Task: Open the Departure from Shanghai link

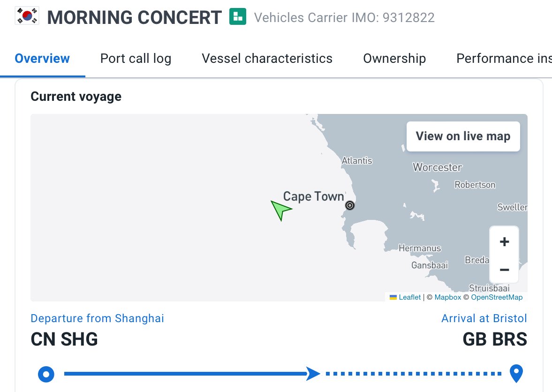Action: point(97,318)
